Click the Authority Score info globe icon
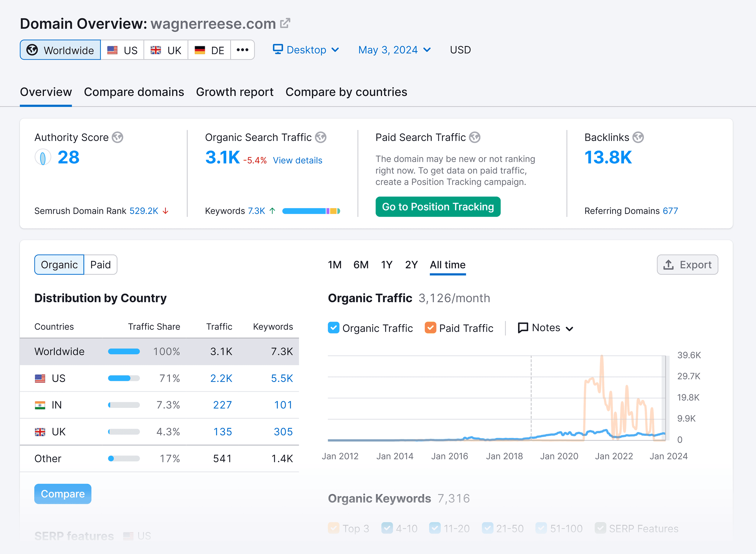The height and width of the screenshot is (554, 756). click(118, 137)
